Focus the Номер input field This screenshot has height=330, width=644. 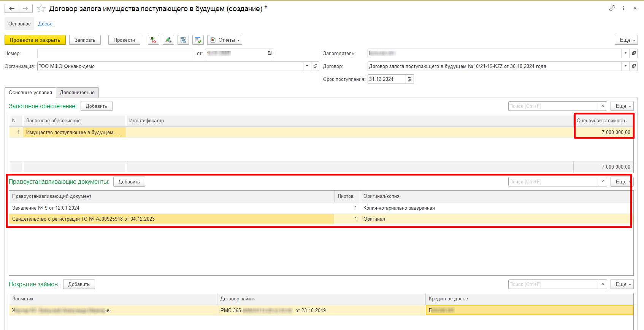(115, 53)
